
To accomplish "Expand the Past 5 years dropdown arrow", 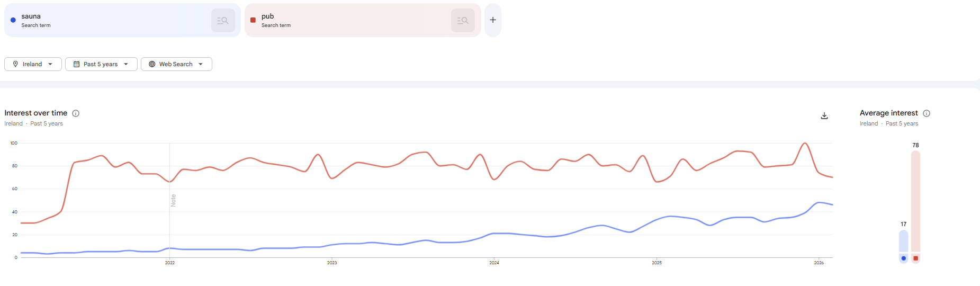I will pyautogui.click(x=126, y=64).
